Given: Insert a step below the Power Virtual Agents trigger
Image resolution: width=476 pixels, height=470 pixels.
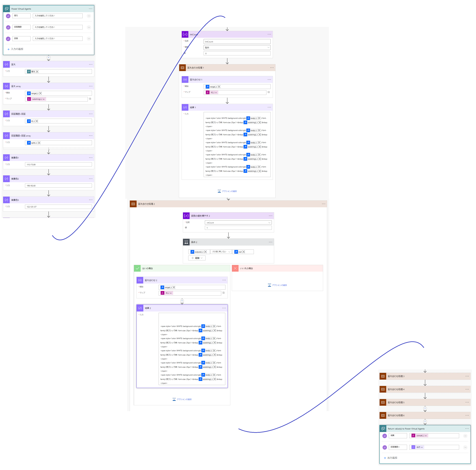Looking at the screenshot, I should (x=49, y=57).
